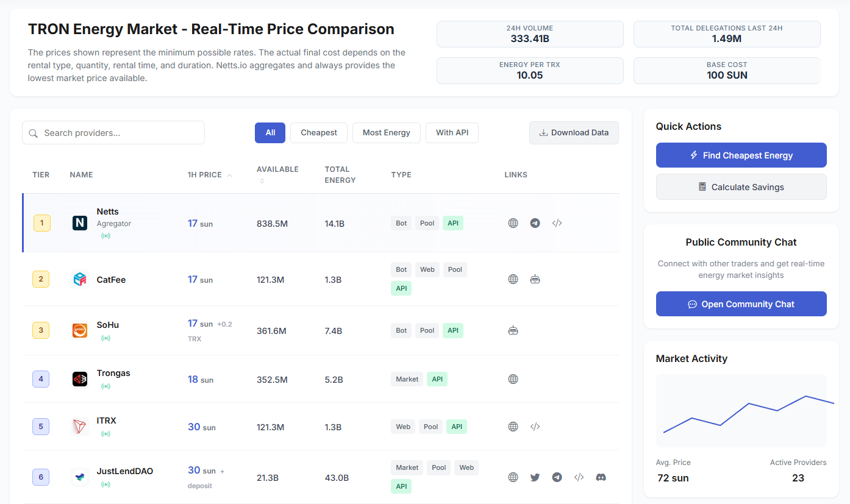Viewport: 850px width, 504px height.
Task: Open ITRX API code icon
Action: pyautogui.click(x=535, y=427)
